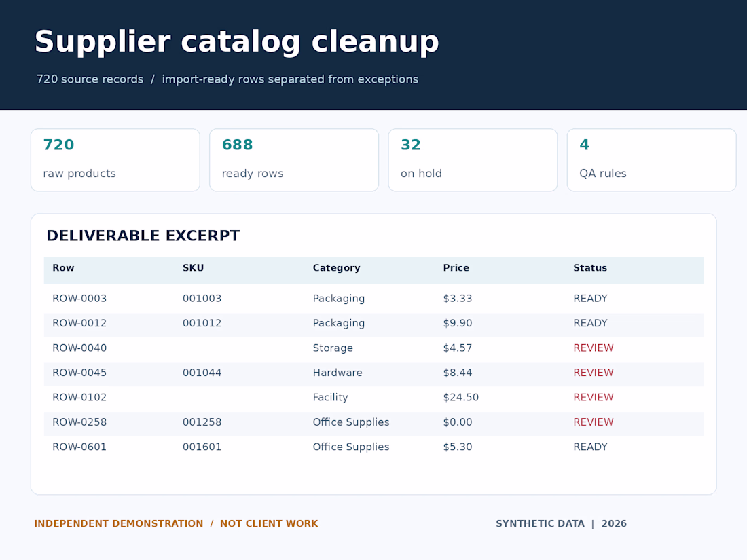This screenshot has height=560, width=747.
Task: Click the 688 ready rows card
Action: [x=294, y=160]
